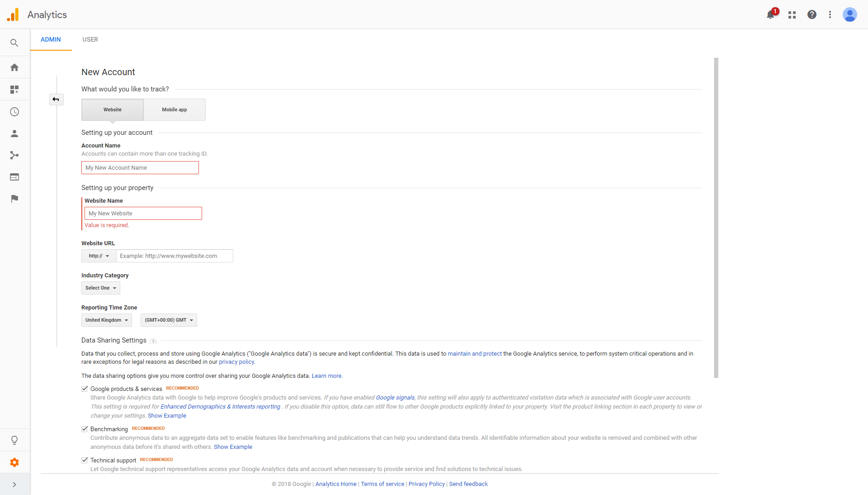Click Show Example under Benchmarking

coord(233,447)
